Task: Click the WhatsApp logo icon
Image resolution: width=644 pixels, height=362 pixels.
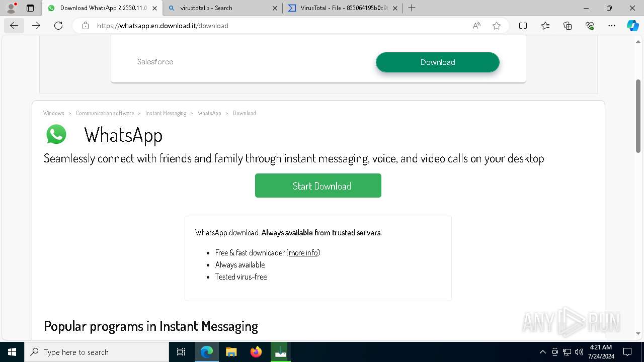Action: point(56,134)
